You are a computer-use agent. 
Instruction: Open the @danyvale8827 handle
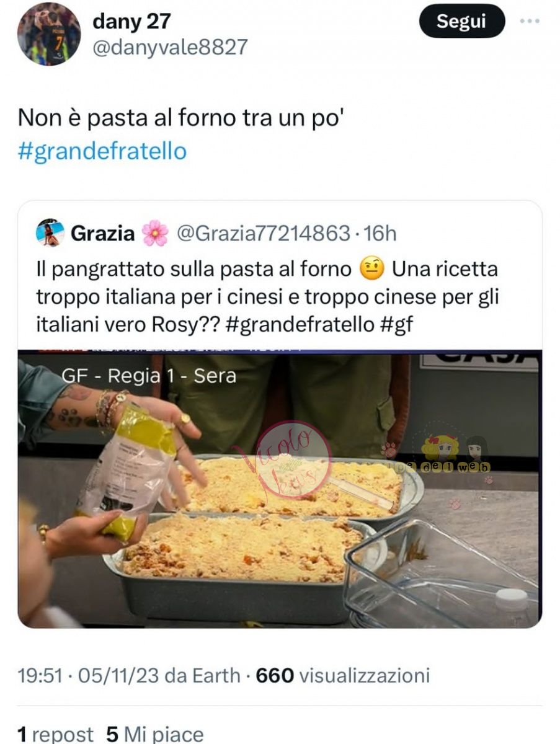[x=169, y=47]
